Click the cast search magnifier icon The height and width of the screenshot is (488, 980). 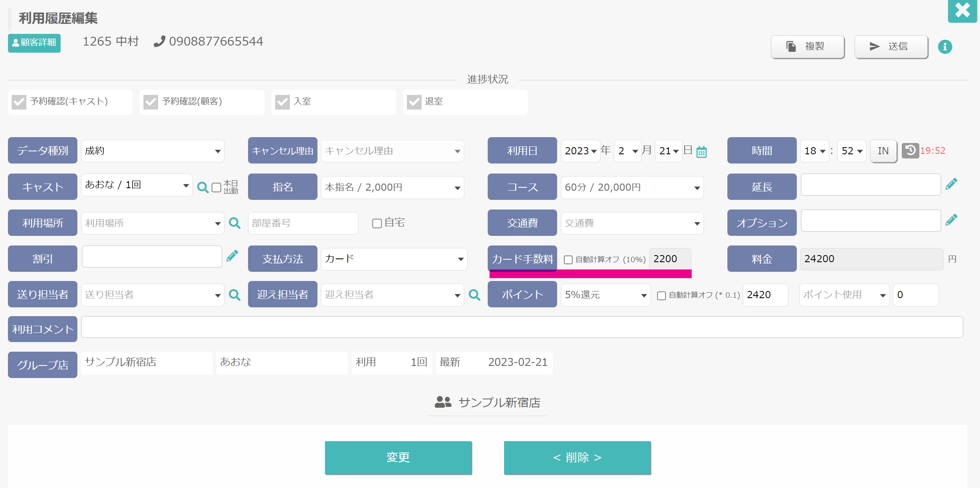coord(202,187)
